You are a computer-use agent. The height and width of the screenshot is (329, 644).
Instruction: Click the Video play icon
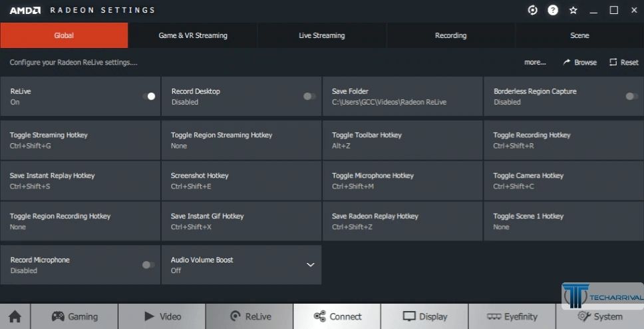149,316
